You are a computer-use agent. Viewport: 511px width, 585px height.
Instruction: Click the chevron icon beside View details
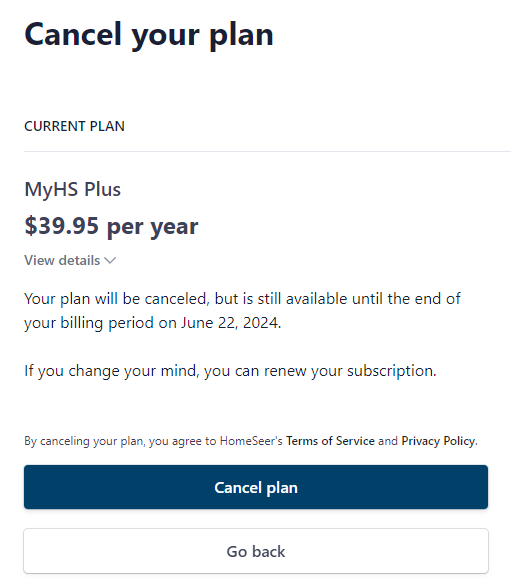pyautogui.click(x=110, y=260)
